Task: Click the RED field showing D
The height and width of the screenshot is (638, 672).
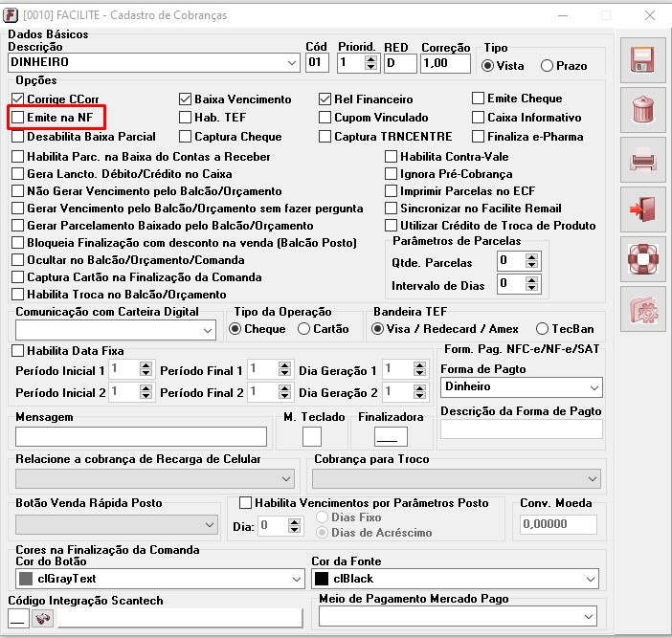Action: (400, 63)
